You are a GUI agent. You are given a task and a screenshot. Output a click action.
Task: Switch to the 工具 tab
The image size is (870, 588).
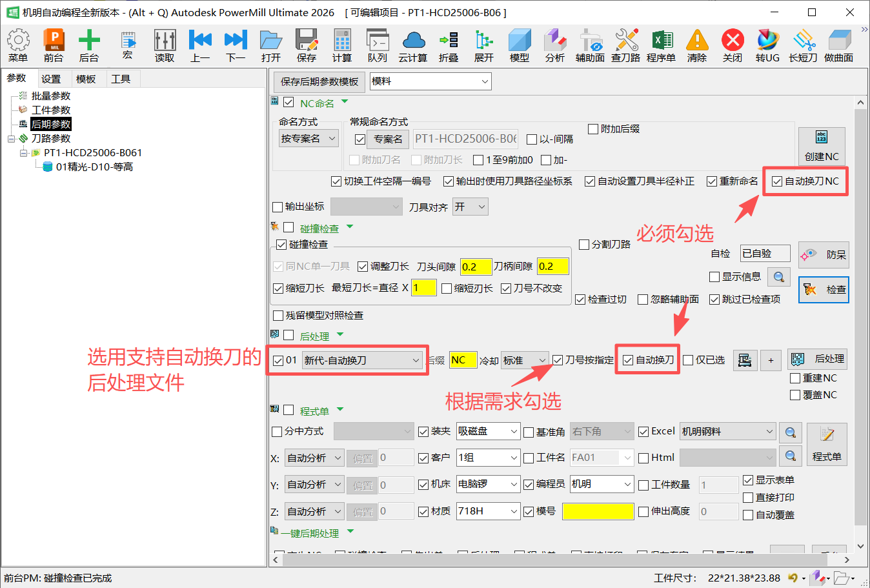coord(121,79)
